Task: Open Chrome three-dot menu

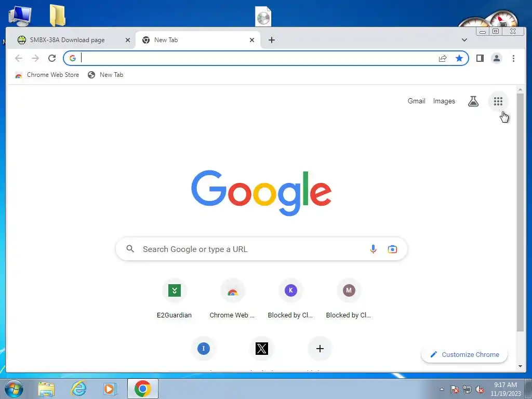Action: tap(513, 58)
